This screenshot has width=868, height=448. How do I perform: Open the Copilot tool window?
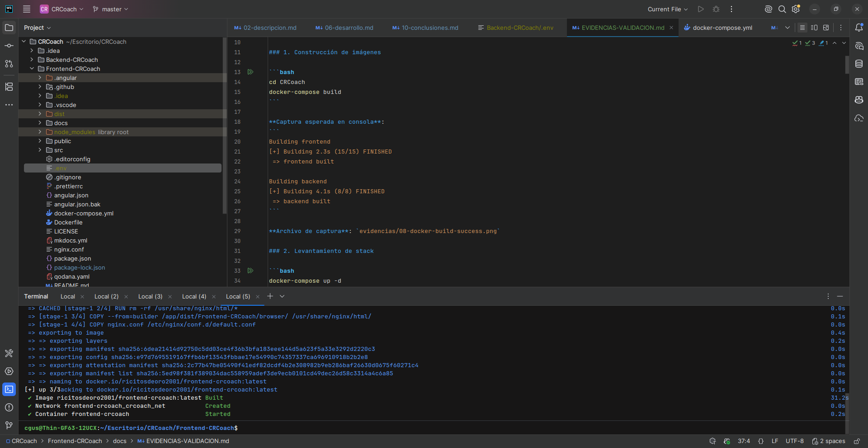click(x=859, y=100)
